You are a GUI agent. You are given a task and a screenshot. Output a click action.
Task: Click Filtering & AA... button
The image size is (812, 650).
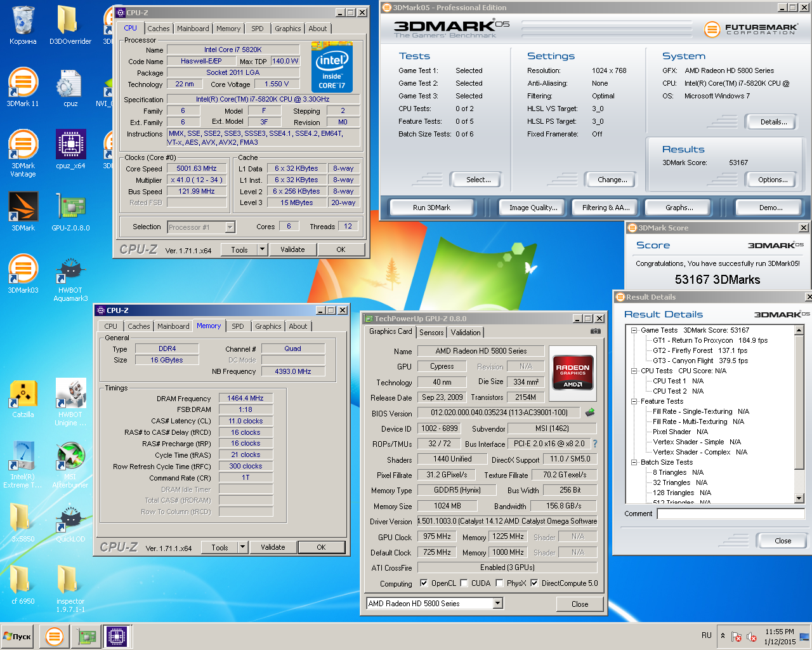click(x=606, y=208)
